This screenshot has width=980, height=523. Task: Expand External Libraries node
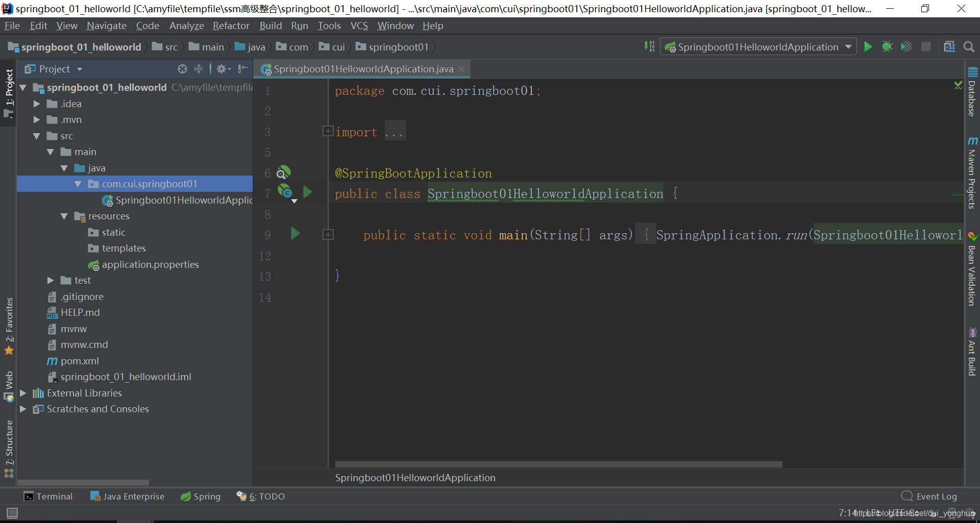(23, 393)
